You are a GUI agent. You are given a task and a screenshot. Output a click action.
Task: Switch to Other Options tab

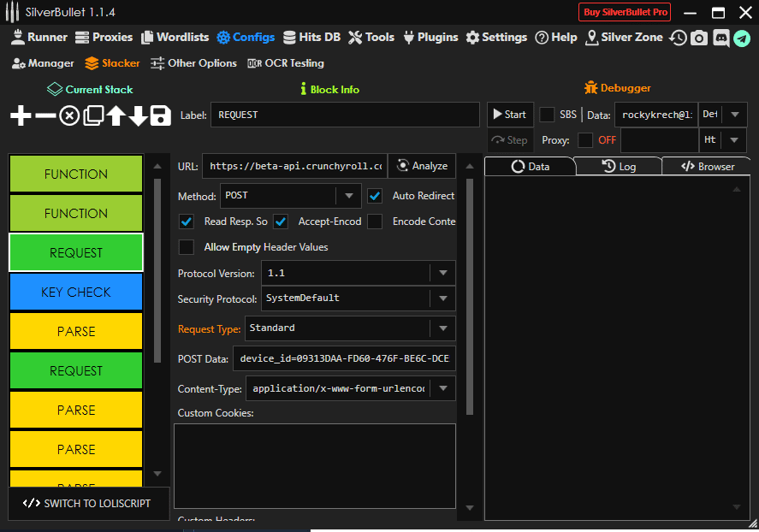click(193, 63)
